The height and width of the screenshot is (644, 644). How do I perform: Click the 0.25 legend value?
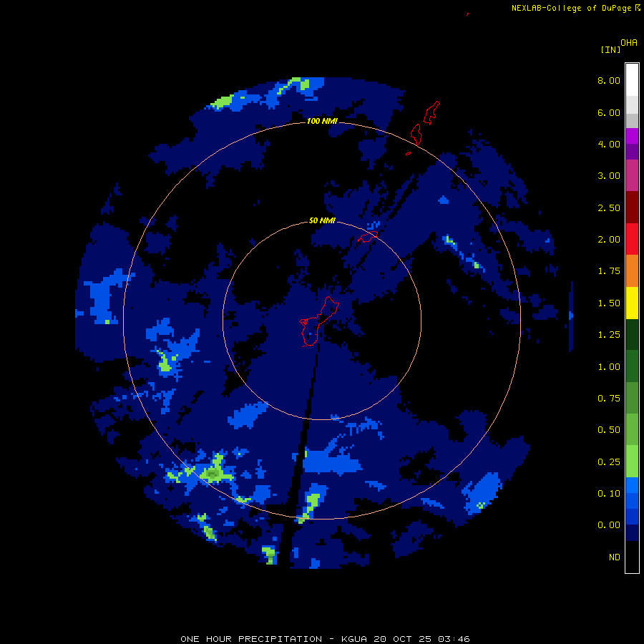609,462
